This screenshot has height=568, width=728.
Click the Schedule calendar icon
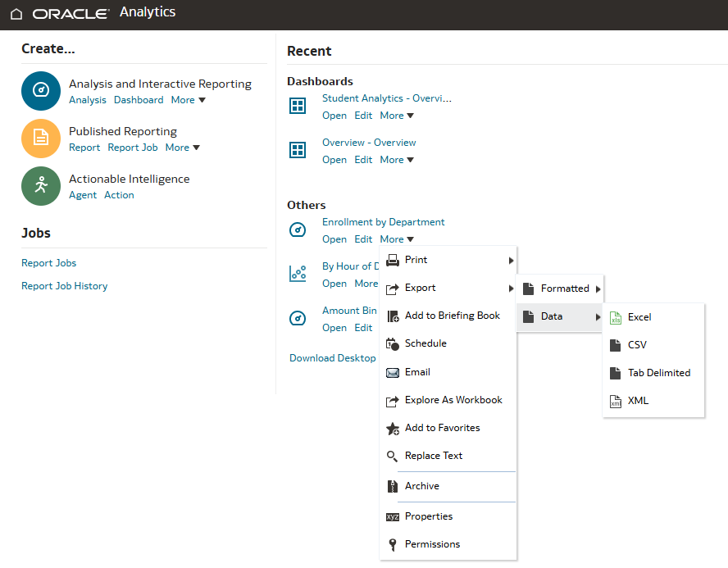pyautogui.click(x=393, y=344)
